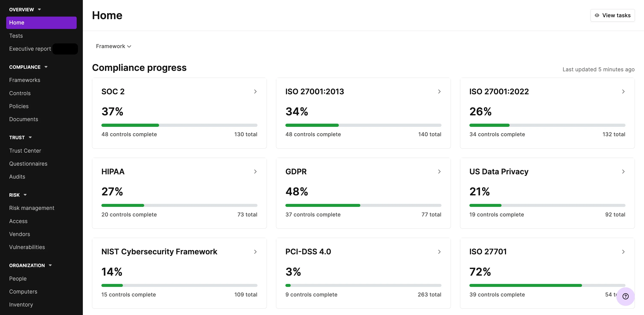Image resolution: width=644 pixels, height=315 pixels.
Task: Collapse the COMPLIANCE sidebar section
Action: pos(46,67)
